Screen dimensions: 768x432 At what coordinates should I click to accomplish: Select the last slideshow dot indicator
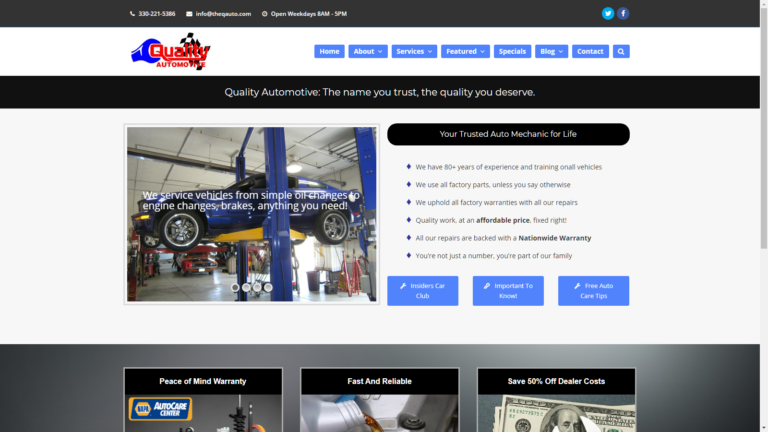[x=268, y=287]
